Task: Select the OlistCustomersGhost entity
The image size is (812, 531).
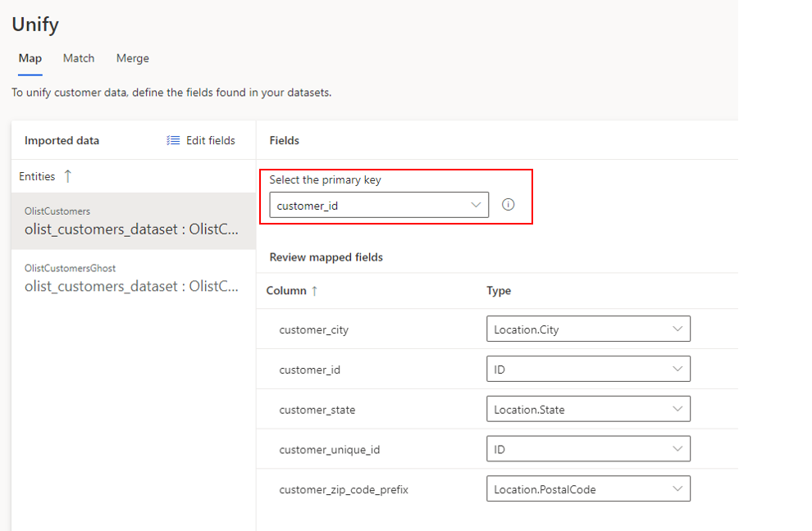Action: click(x=133, y=278)
